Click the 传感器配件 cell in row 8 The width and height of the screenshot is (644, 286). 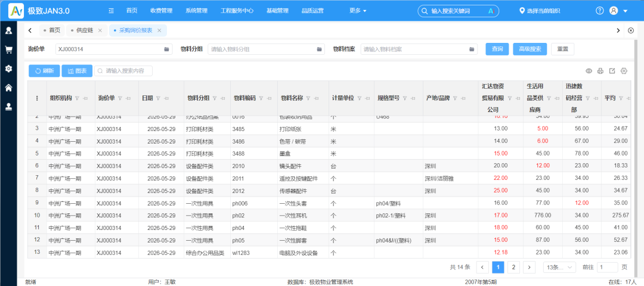(x=303, y=191)
